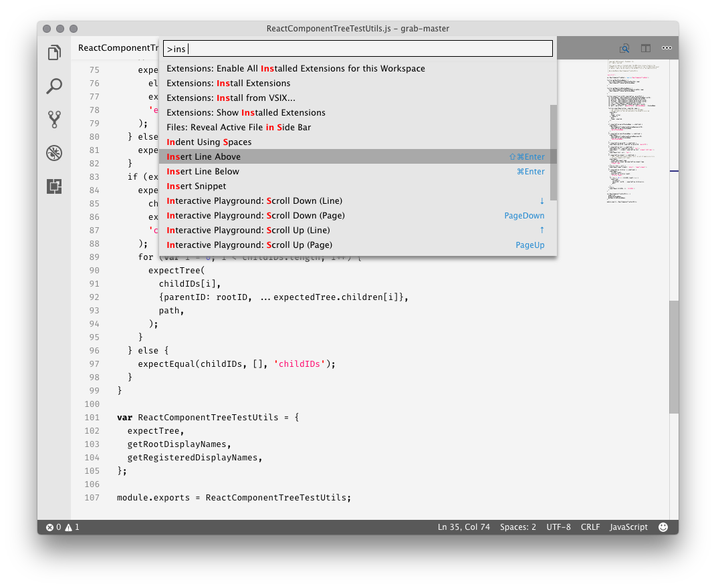Change JavaScript language mode
This screenshot has height=588, width=716.
(628, 527)
